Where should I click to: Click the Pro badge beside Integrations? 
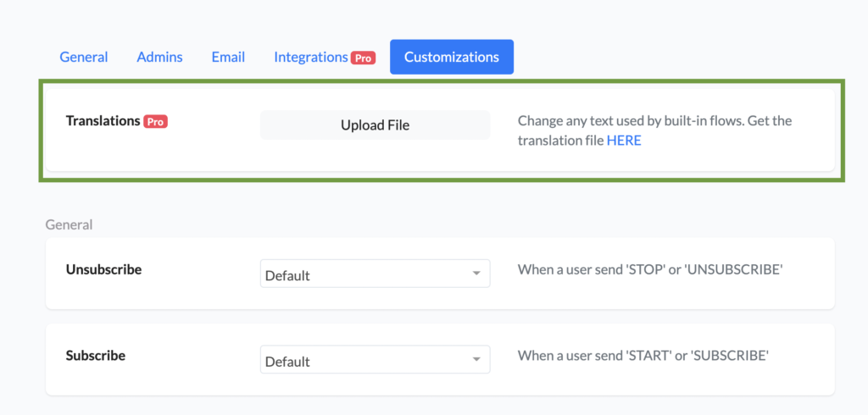click(364, 58)
